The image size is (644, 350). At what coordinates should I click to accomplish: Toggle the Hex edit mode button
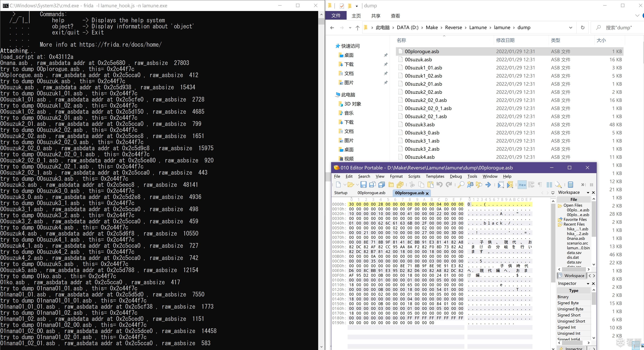coord(522,185)
